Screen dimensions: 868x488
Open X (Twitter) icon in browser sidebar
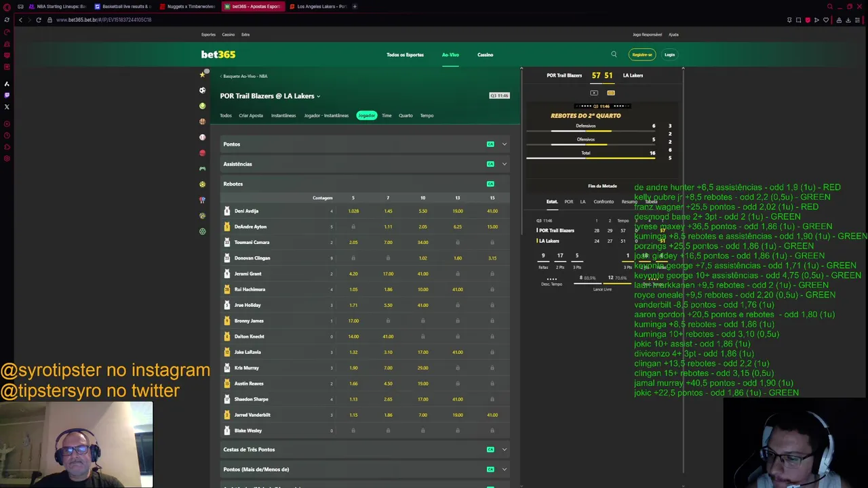tap(7, 106)
